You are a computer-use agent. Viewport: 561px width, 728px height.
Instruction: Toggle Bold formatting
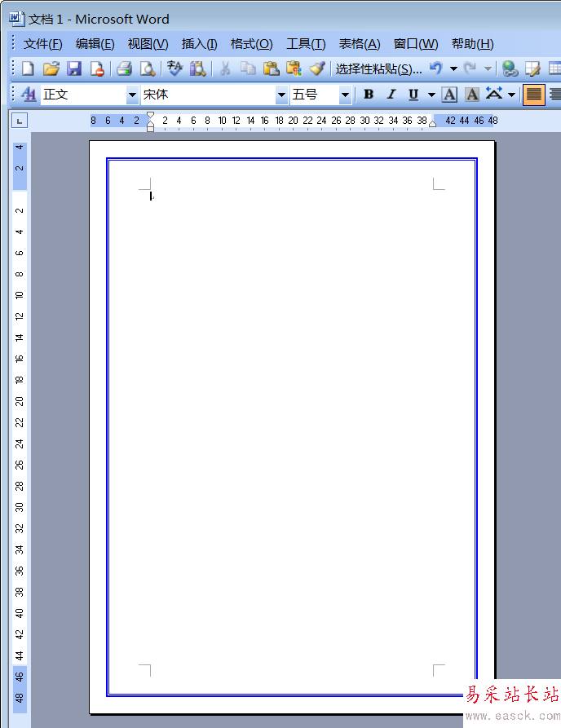(369, 95)
